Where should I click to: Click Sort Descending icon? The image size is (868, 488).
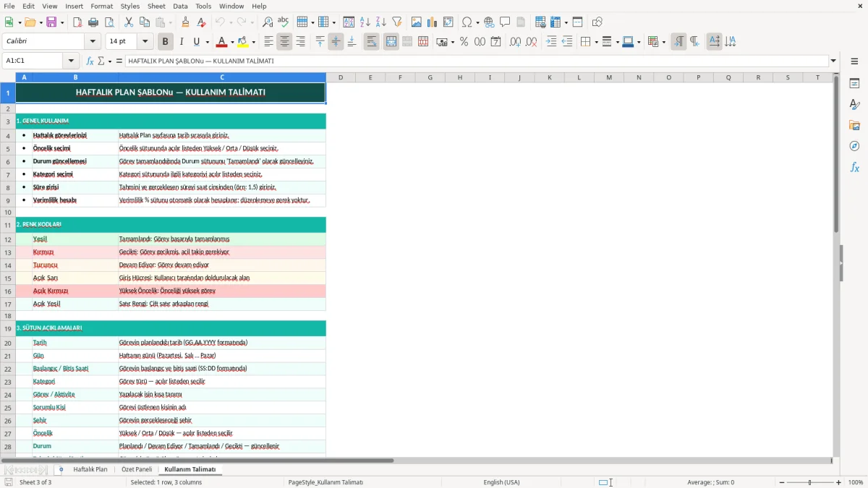coord(381,22)
